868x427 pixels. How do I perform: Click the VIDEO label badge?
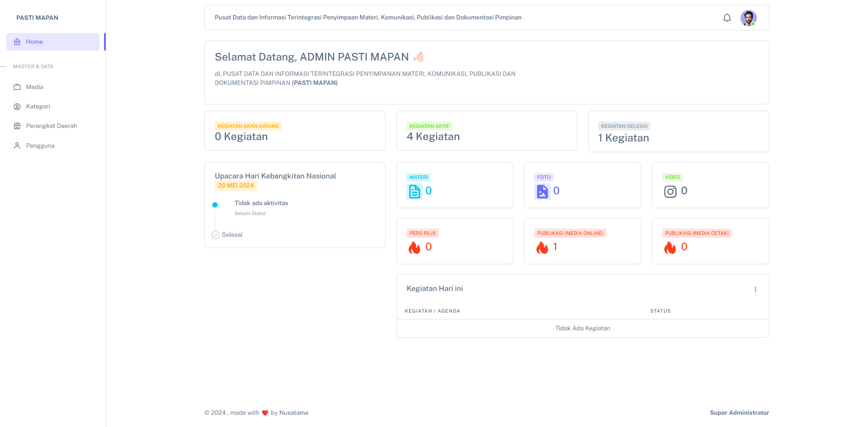click(x=673, y=177)
